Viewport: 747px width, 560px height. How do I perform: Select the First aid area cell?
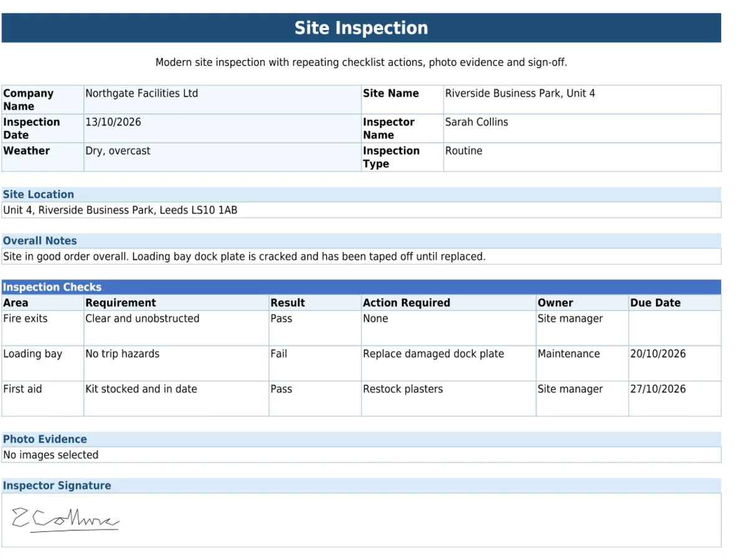pyautogui.click(x=42, y=399)
